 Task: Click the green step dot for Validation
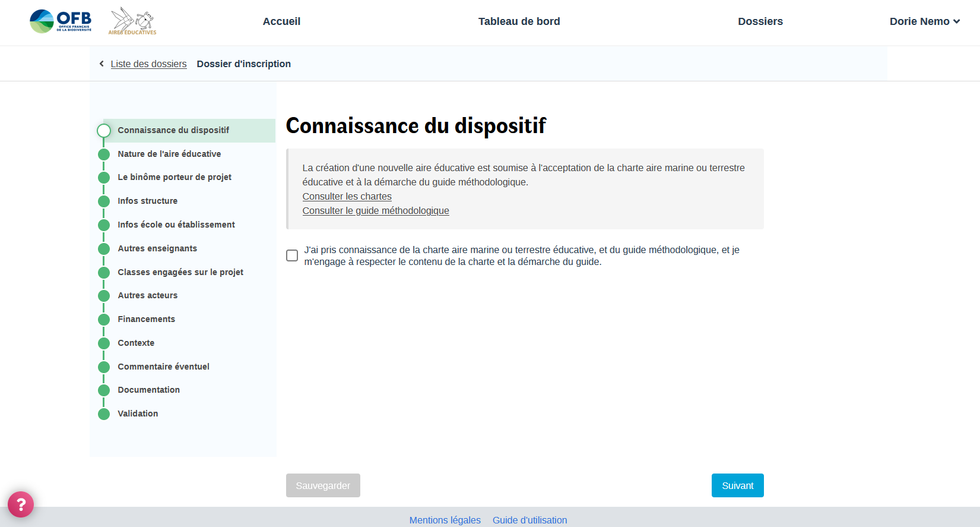[x=104, y=414]
